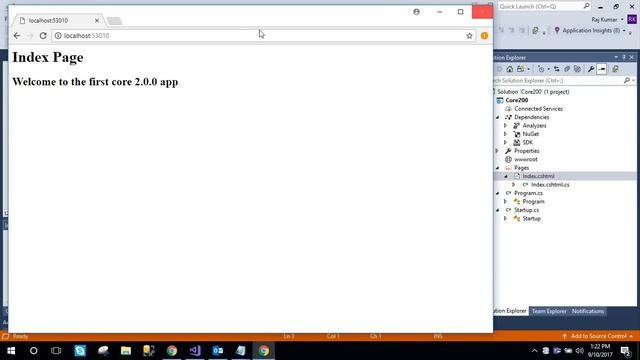Screen dimensions: 640x360
Task: Switch to the Notifications tab
Action: 588,311
